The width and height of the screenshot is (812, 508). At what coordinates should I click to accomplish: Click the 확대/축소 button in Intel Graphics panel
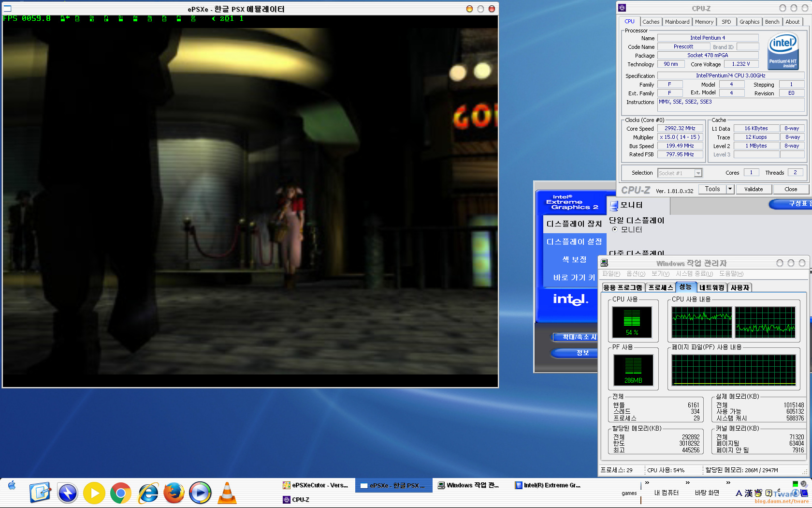pyautogui.click(x=576, y=337)
